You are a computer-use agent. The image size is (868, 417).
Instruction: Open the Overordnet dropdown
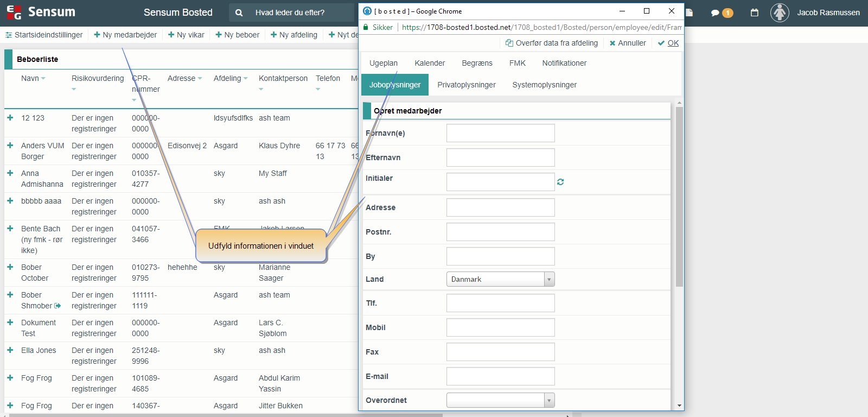500,400
